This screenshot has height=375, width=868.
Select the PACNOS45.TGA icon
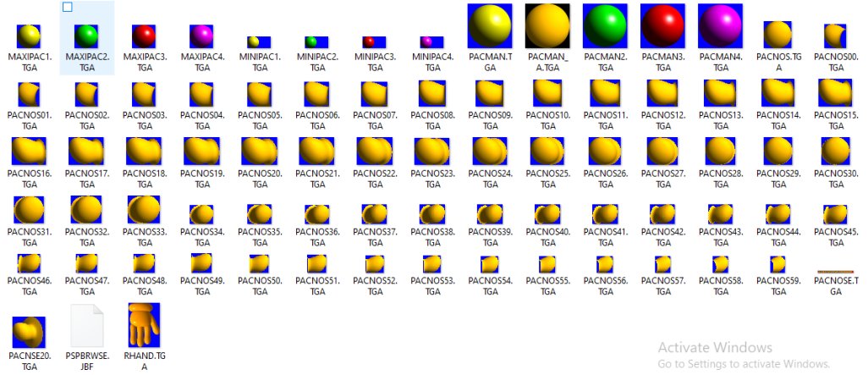[835, 214]
